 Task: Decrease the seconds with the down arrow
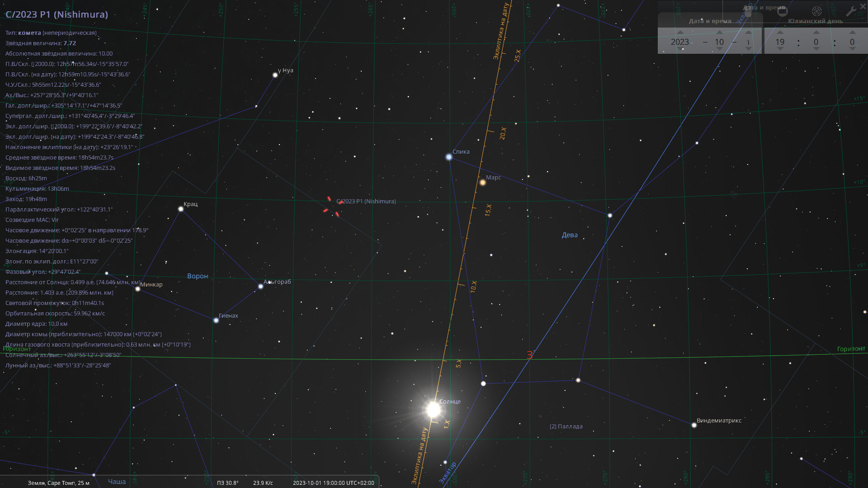pos(852,49)
